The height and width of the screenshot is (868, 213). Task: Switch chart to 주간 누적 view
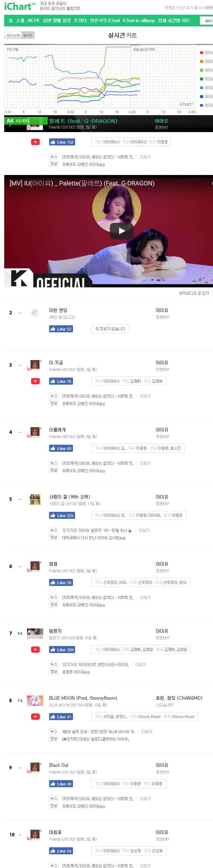(x=13, y=35)
